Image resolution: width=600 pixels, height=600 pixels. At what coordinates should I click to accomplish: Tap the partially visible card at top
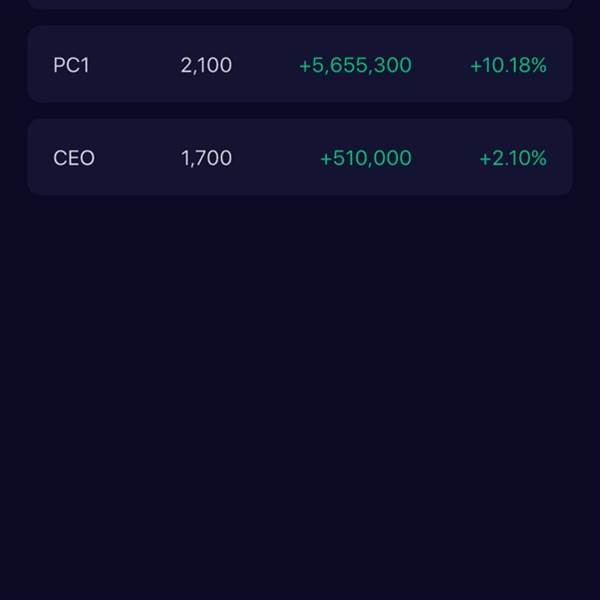[300, 4]
